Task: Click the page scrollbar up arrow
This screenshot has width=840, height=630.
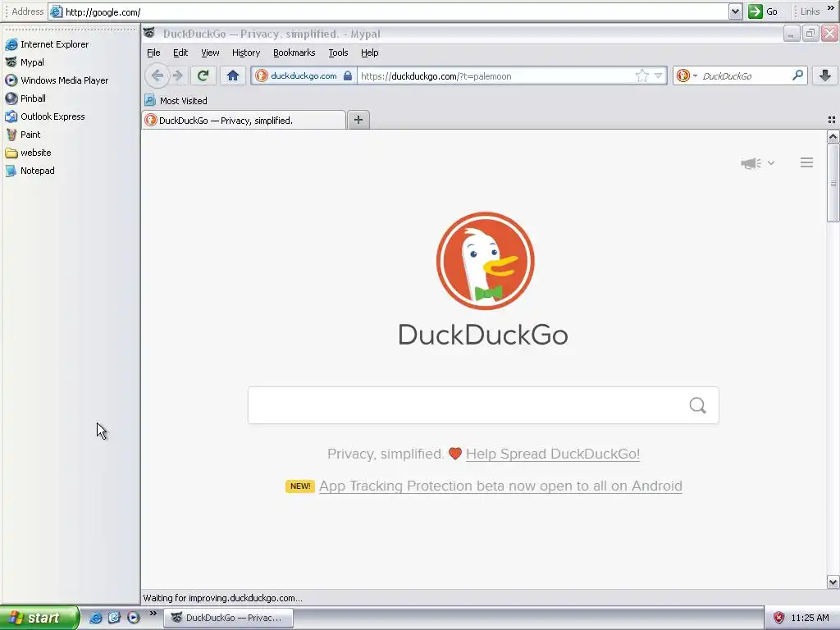Action: pos(833,137)
